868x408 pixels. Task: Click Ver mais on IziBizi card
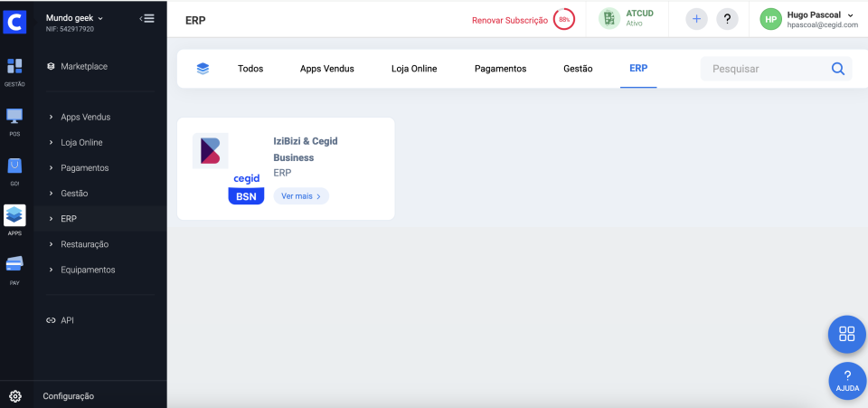pos(301,195)
